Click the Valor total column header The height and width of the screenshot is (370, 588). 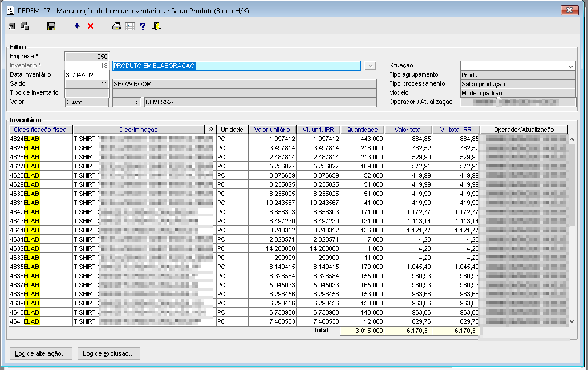pos(408,130)
